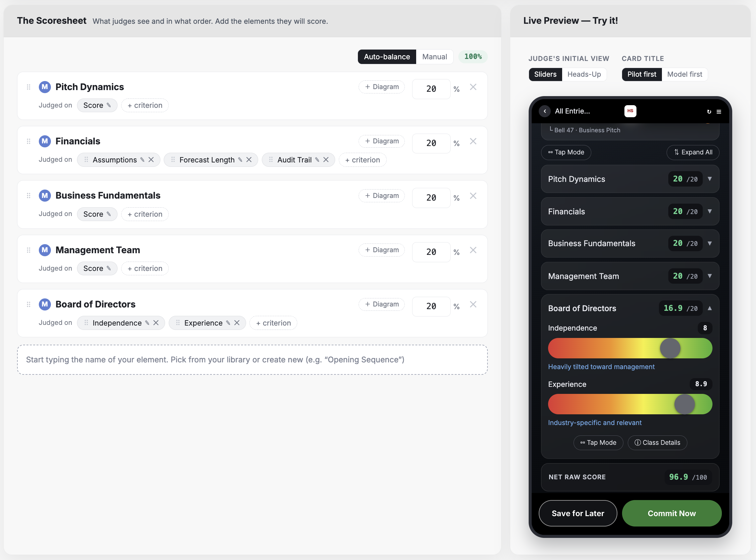Remove the Experience criterion

[237, 323]
